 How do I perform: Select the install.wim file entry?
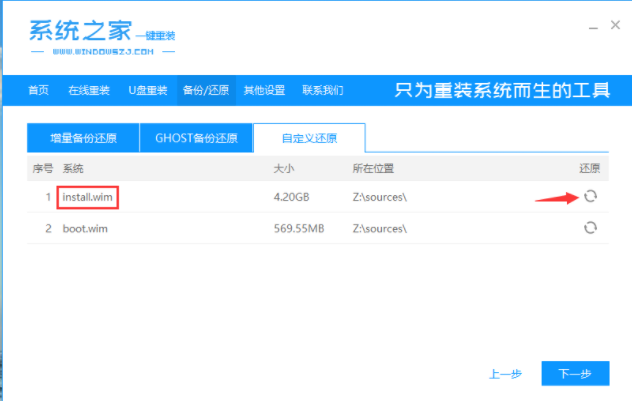click(x=88, y=197)
